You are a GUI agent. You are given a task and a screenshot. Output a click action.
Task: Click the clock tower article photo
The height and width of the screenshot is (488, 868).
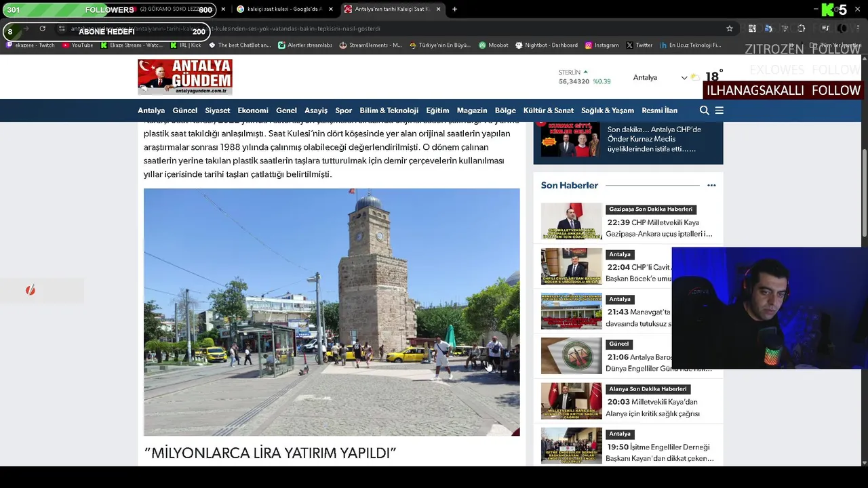(x=332, y=312)
